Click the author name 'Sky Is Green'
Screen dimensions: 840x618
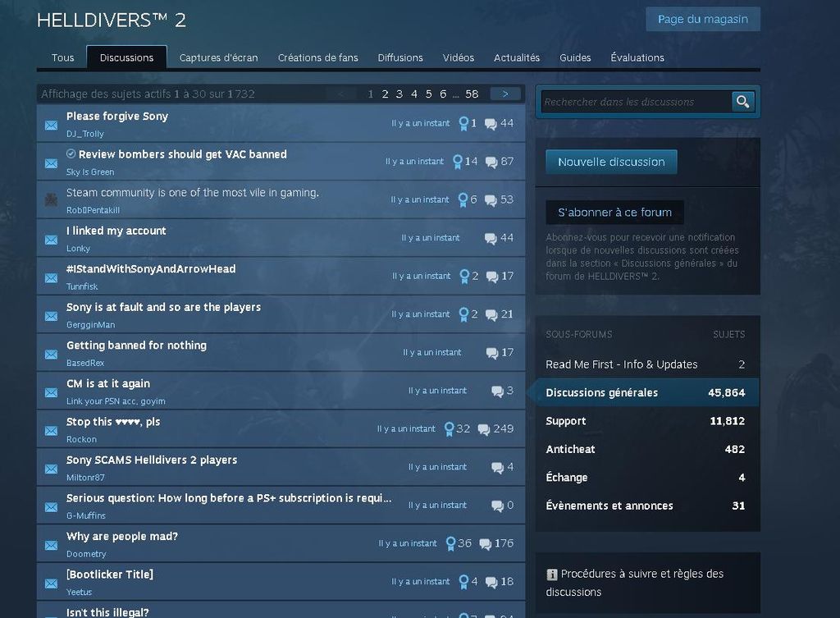point(90,172)
